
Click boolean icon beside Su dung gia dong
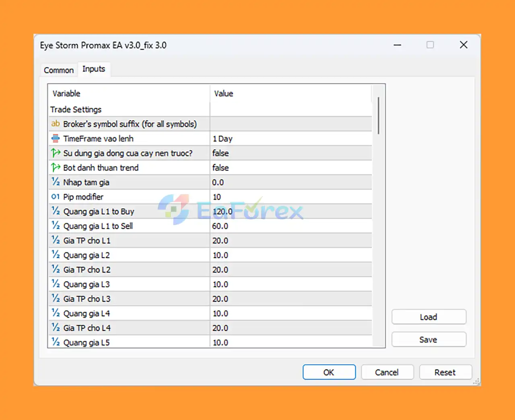tap(56, 153)
